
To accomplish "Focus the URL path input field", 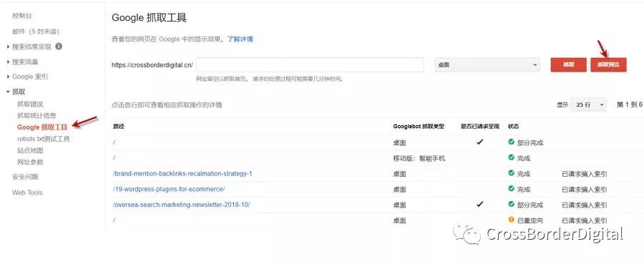I will [x=310, y=65].
